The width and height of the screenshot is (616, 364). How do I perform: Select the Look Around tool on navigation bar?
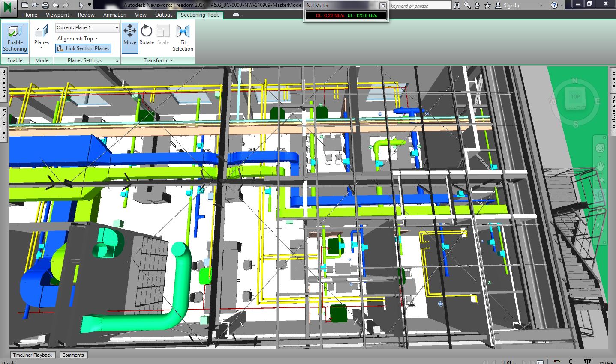600,211
